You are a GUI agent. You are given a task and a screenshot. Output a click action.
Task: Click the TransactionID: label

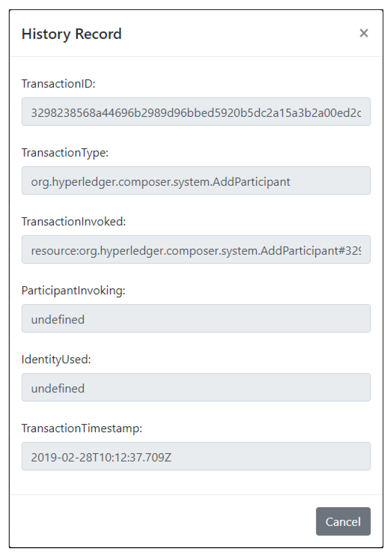(x=59, y=84)
